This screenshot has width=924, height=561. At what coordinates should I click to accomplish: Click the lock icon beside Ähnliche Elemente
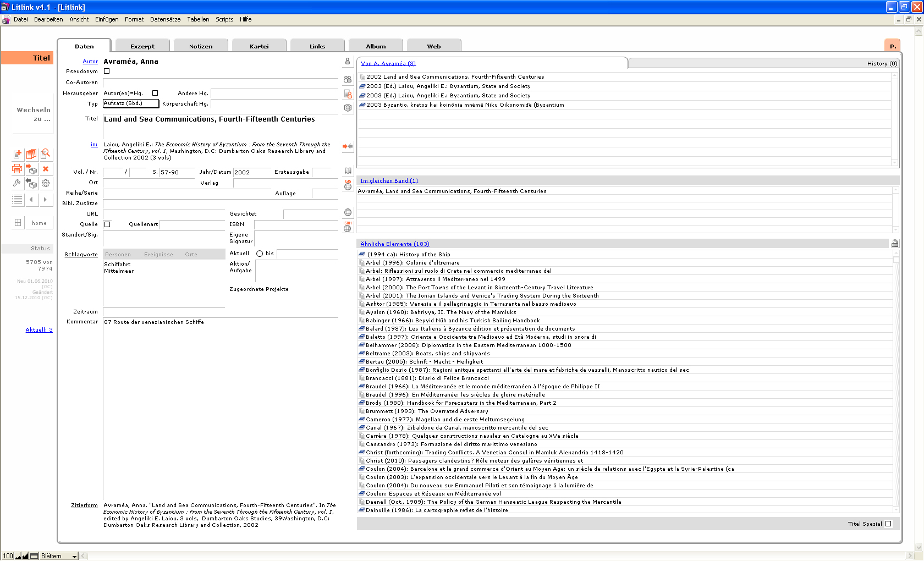(x=895, y=244)
